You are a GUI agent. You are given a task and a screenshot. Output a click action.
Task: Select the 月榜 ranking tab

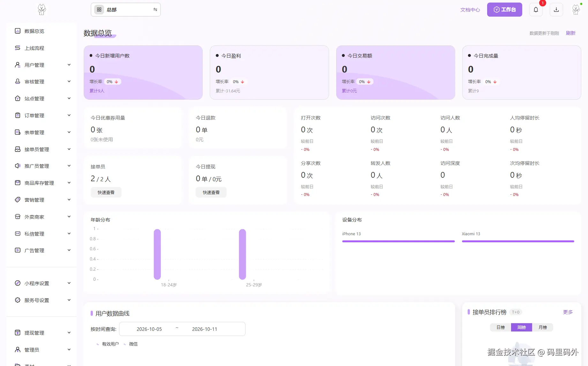pyautogui.click(x=543, y=327)
